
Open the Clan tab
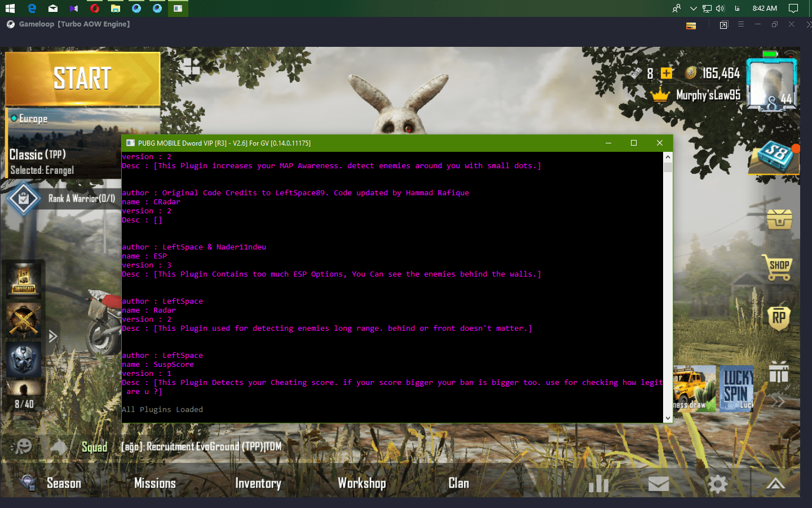click(x=458, y=483)
